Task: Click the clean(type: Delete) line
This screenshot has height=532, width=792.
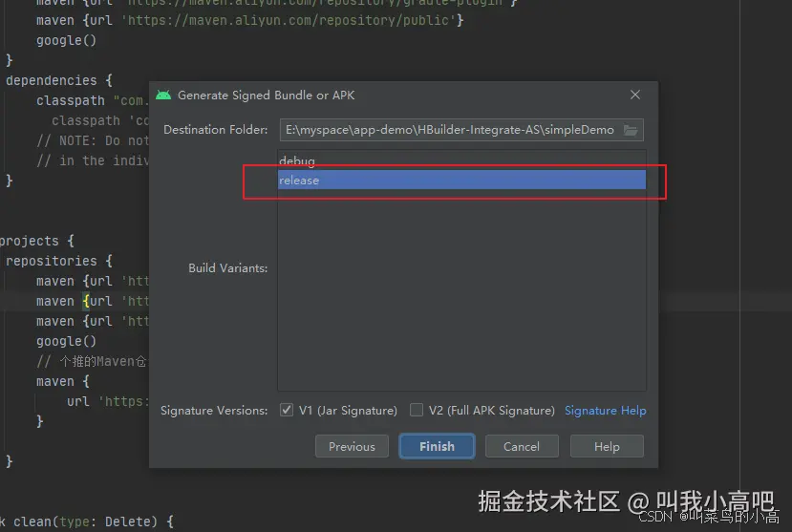Action: pos(86,521)
